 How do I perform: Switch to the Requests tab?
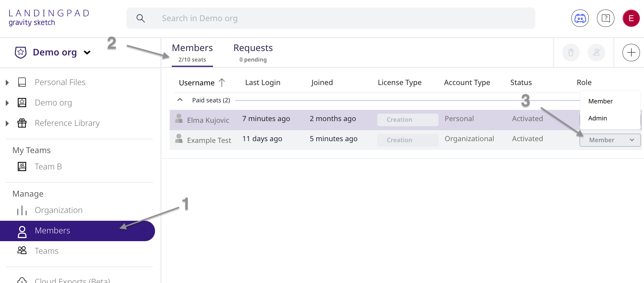[x=253, y=53]
